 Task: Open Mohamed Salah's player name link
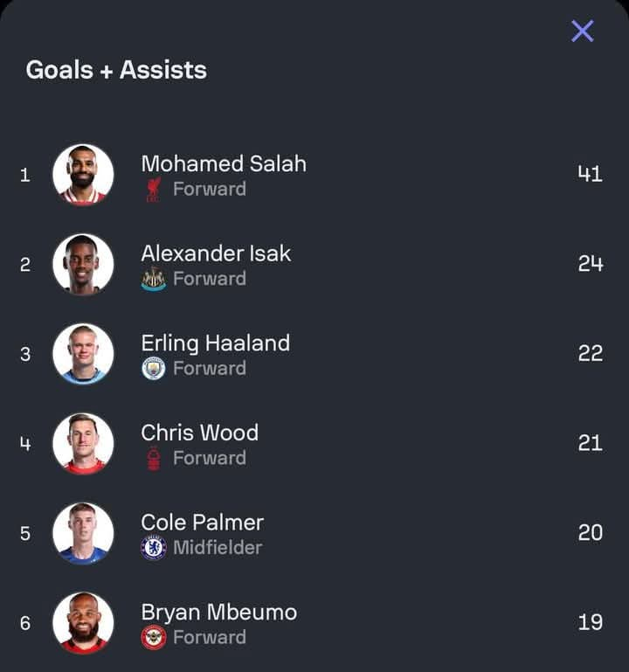coord(224,163)
